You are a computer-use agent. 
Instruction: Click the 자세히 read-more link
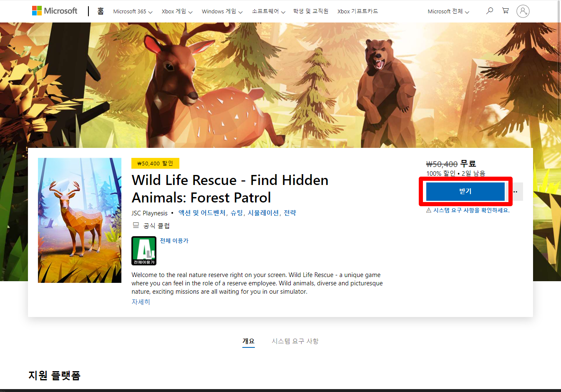[x=141, y=302]
